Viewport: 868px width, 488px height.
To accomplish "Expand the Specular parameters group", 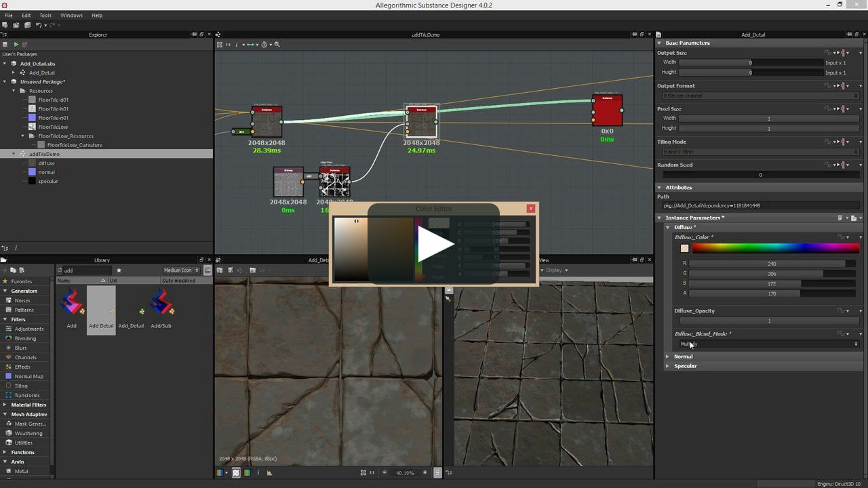I will 667,366.
